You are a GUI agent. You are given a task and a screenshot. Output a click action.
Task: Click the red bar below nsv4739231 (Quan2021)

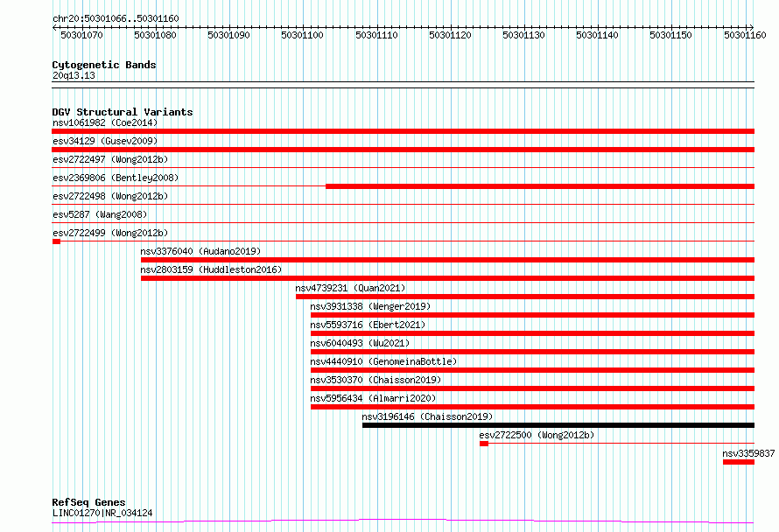(525, 297)
